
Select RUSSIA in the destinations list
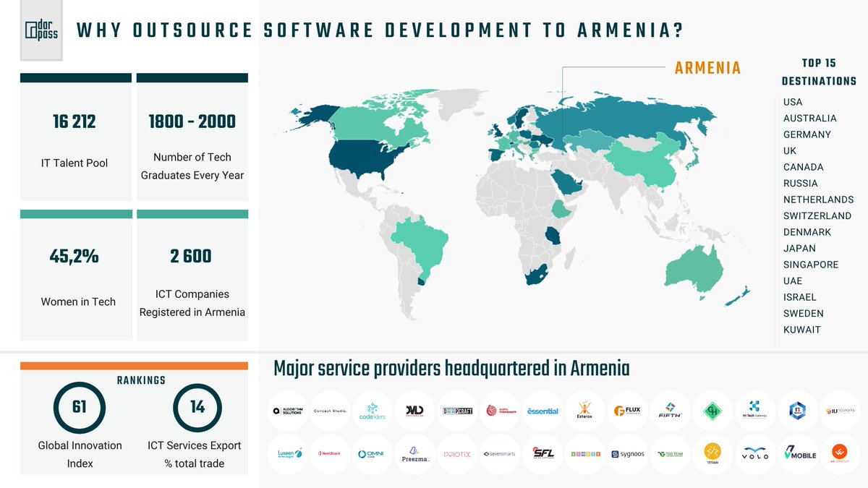click(801, 184)
